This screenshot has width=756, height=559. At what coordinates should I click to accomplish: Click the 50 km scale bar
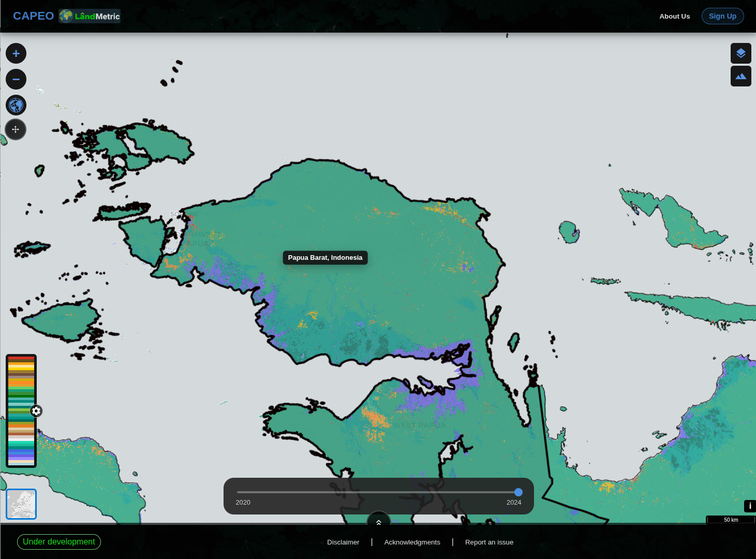tap(731, 520)
